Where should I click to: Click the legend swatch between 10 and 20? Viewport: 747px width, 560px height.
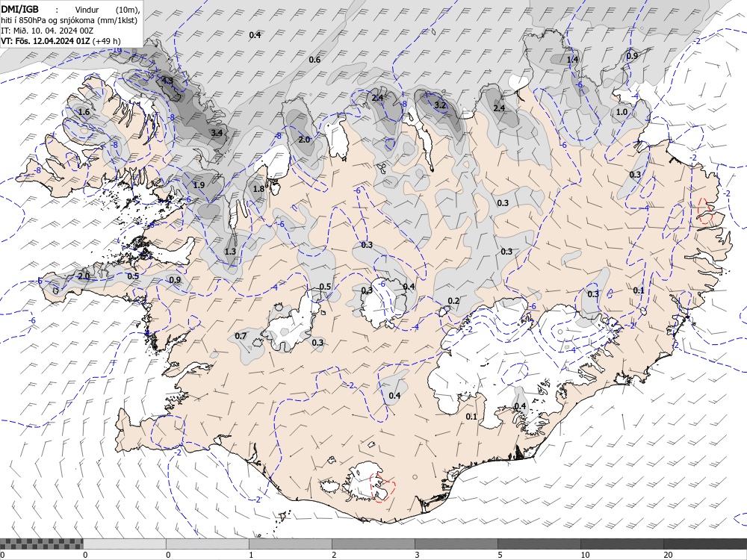(x=622, y=544)
